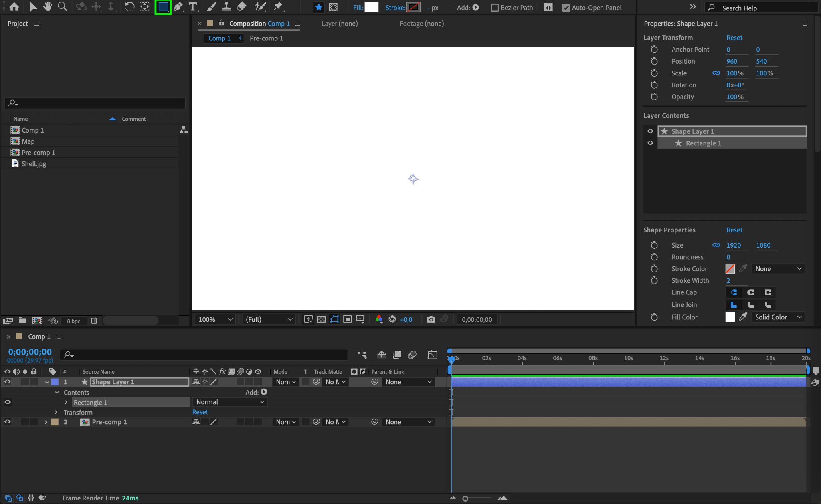821x504 pixels.
Task: Select the Pen tool
Action: click(x=178, y=7)
